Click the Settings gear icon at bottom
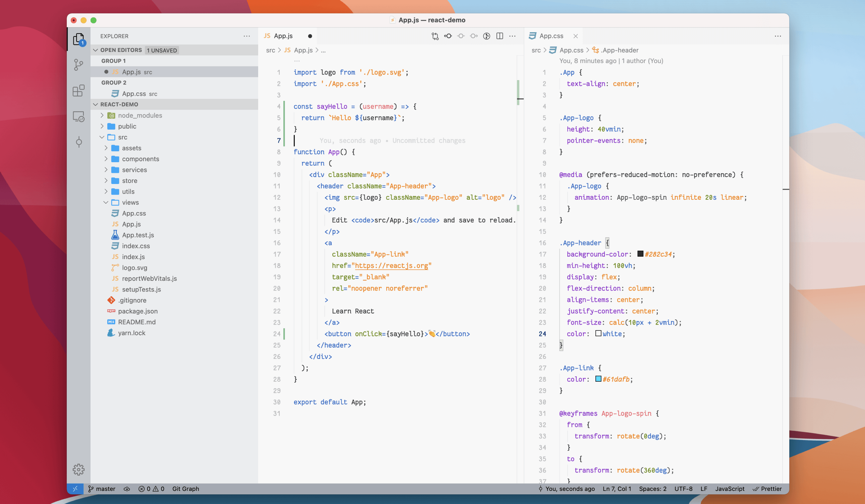The width and height of the screenshot is (865, 504). (x=79, y=469)
